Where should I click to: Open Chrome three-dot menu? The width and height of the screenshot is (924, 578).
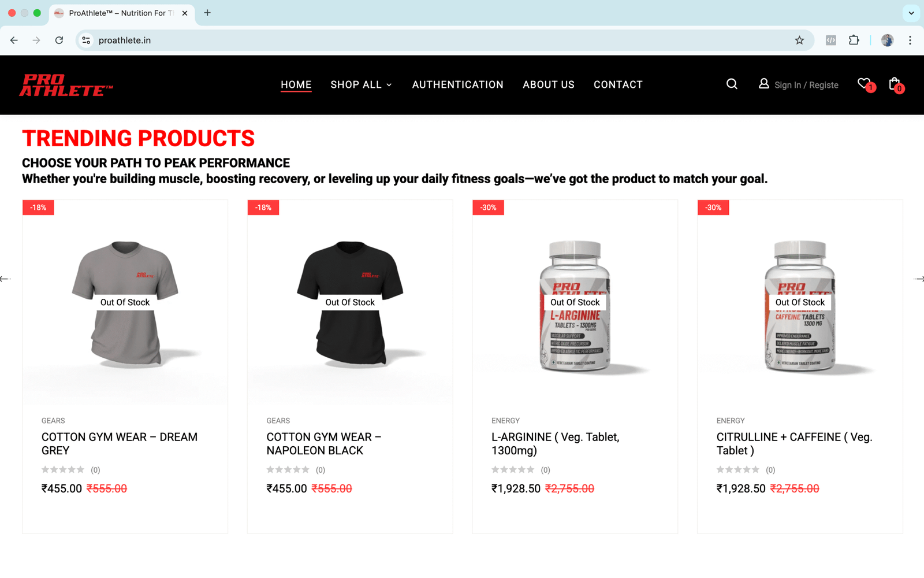(x=910, y=40)
